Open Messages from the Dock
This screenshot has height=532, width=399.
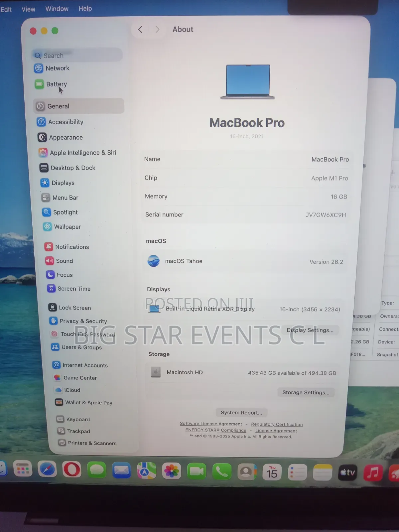tap(96, 470)
